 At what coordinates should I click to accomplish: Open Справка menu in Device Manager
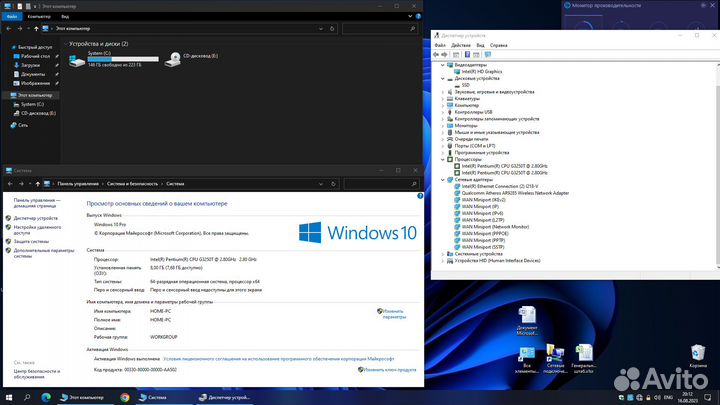click(x=498, y=45)
